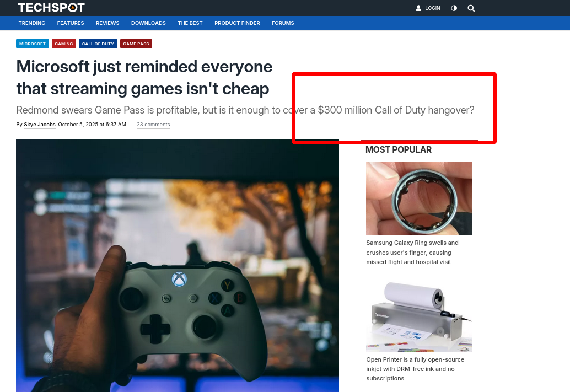View the 23 comments link

coord(153,125)
